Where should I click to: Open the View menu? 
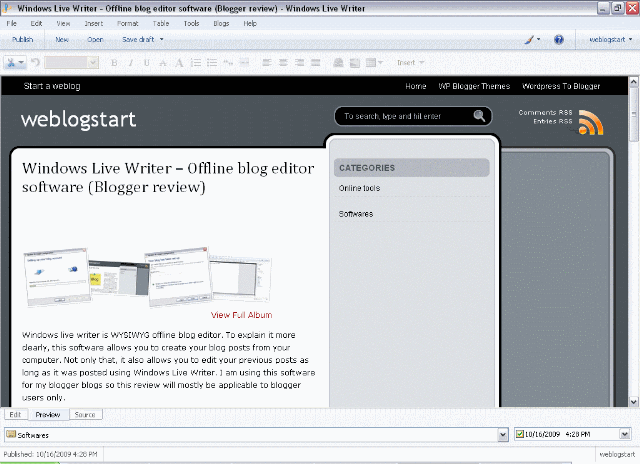[63, 24]
